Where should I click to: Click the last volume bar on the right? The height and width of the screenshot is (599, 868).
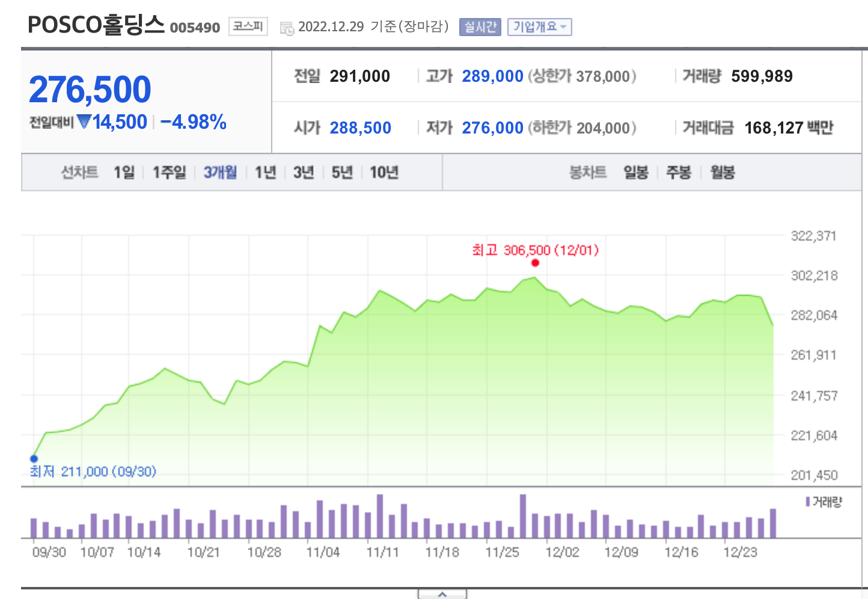tap(773, 523)
